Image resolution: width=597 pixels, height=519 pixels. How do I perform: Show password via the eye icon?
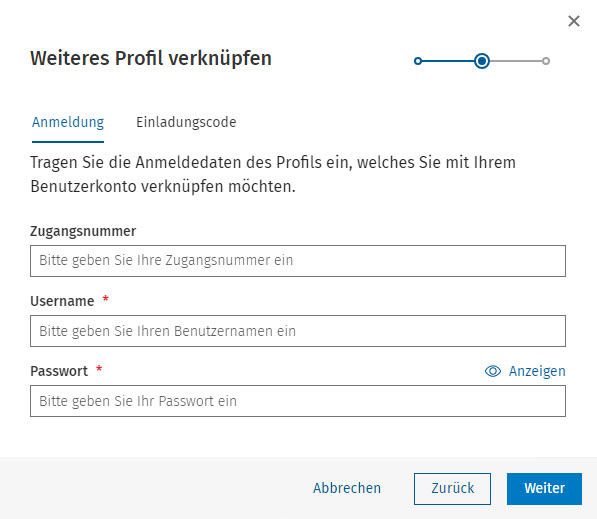(x=493, y=371)
